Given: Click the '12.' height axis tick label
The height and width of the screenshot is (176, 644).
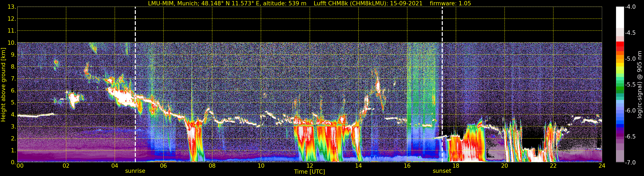Looking at the screenshot, I should (x=12, y=19).
